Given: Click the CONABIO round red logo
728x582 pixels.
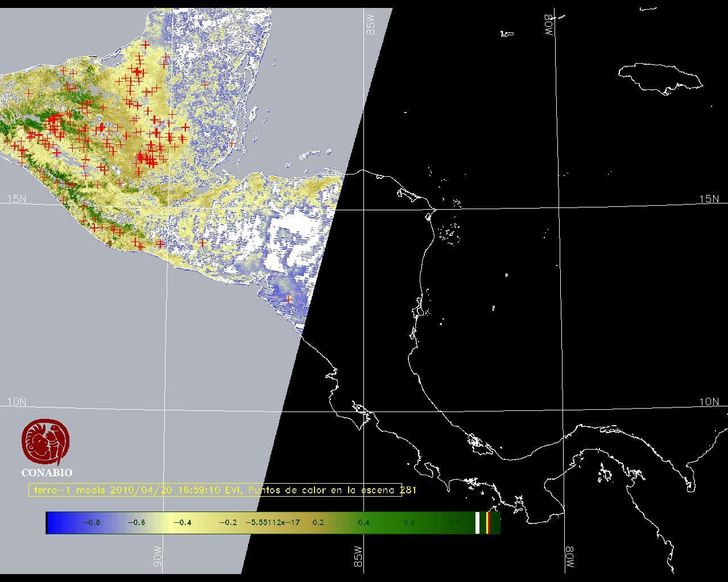Looking at the screenshot, I should coord(46,442).
